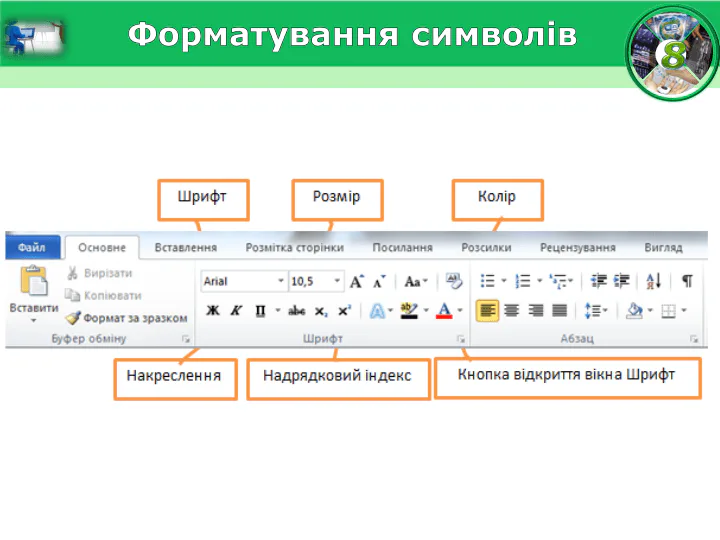Viewport: 720px width, 540px height.
Task: Apply superscript (x²) formatting
Action: 344,311
